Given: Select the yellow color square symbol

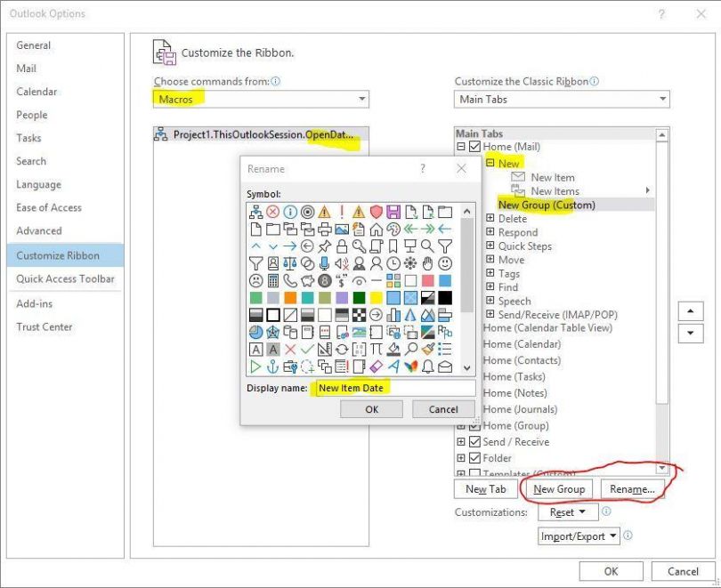Looking at the screenshot, I should pyautogui.click(x=376, y=297).
